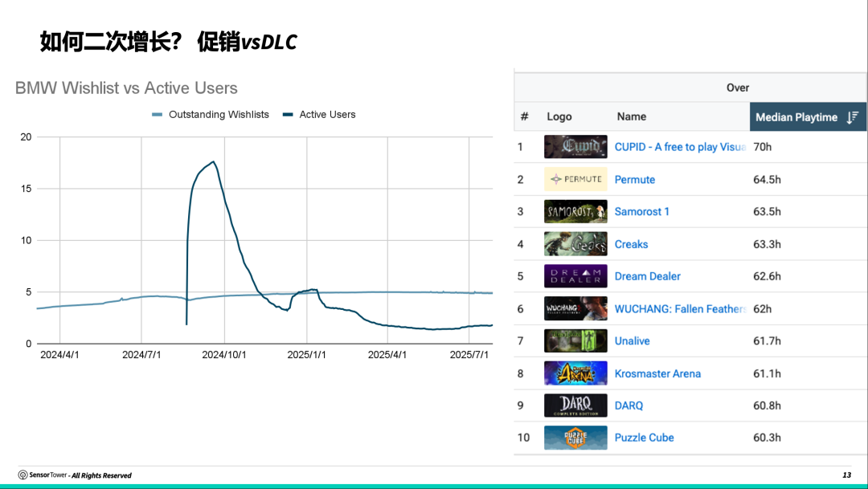Click the y-axis label 15

pyautogui.click(x=26, y=189)
